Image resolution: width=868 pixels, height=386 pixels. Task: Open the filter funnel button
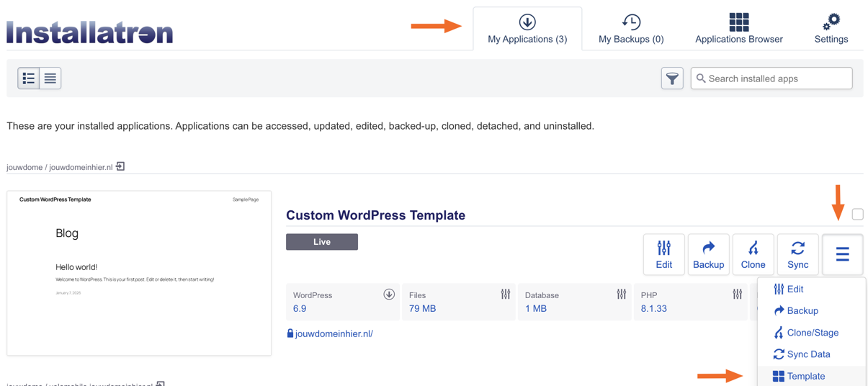pyautogui.click(x=672, y=78)
